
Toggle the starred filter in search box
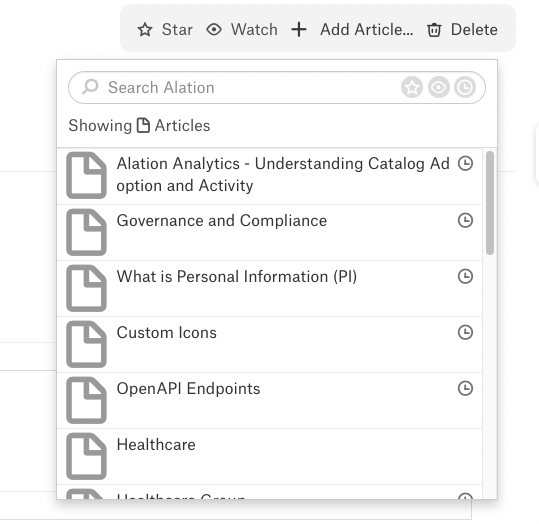click(x=412, y=87)
